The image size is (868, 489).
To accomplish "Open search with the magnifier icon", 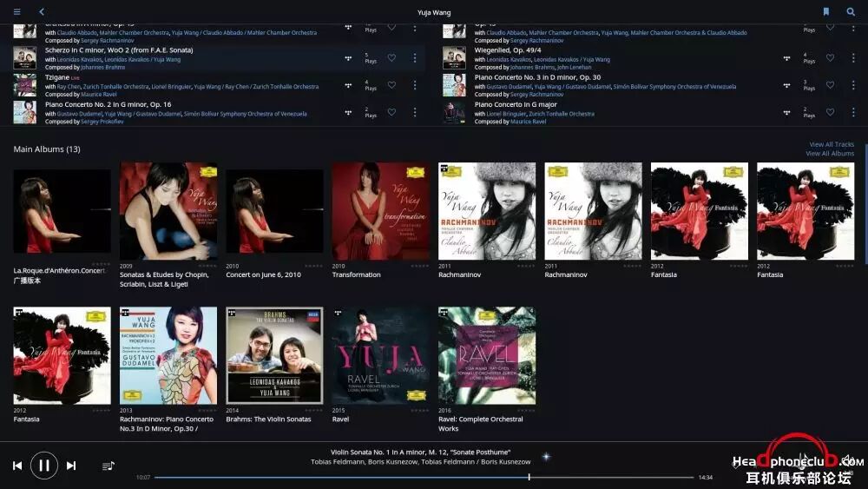I will pos(851,11).
